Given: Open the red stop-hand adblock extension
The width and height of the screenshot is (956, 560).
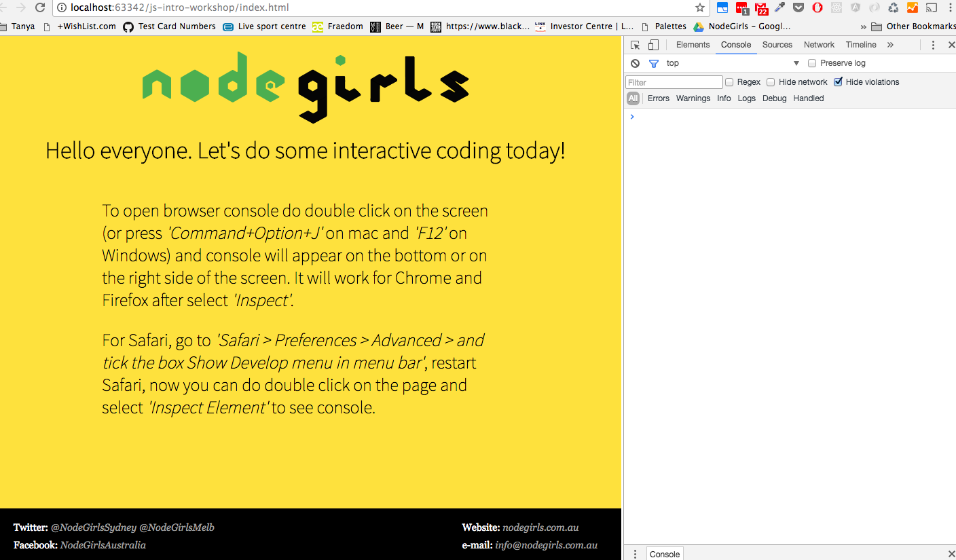Looking at the screenshot, I should click(x=817, y=7).
